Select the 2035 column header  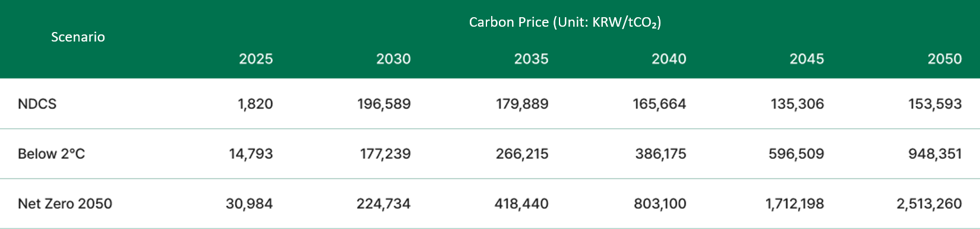pos(531,59)
